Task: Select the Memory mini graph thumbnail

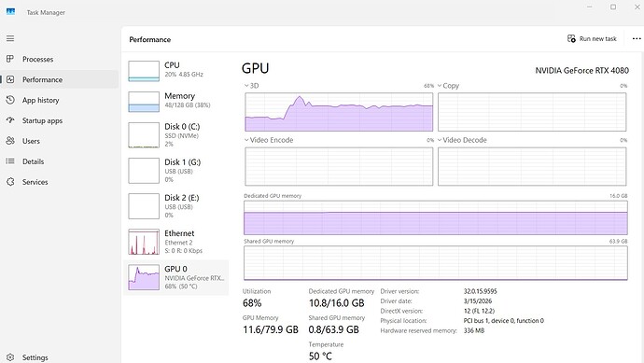Action: pyautogui.click(x=144, y=102)
